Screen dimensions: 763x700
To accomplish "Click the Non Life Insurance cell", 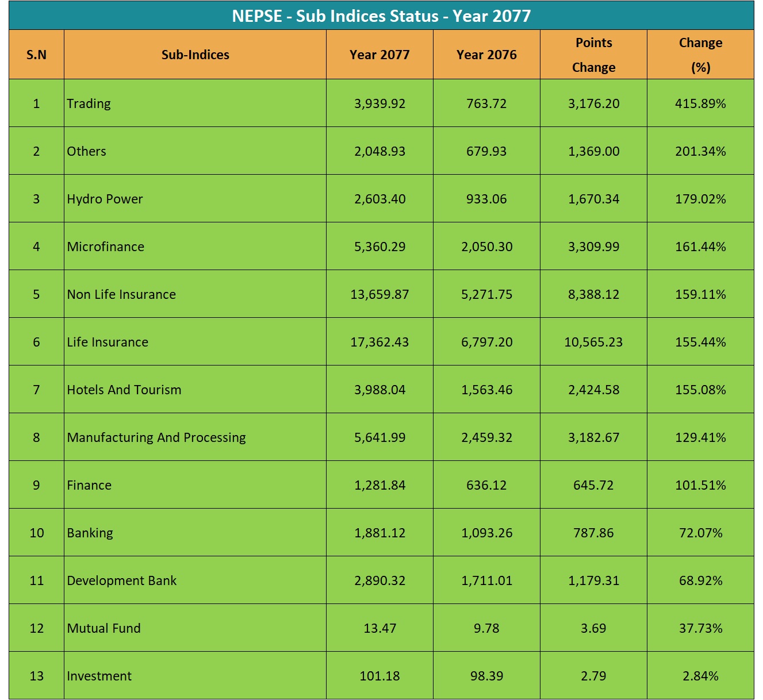I will pyautogui.click(x=121, y=294).
